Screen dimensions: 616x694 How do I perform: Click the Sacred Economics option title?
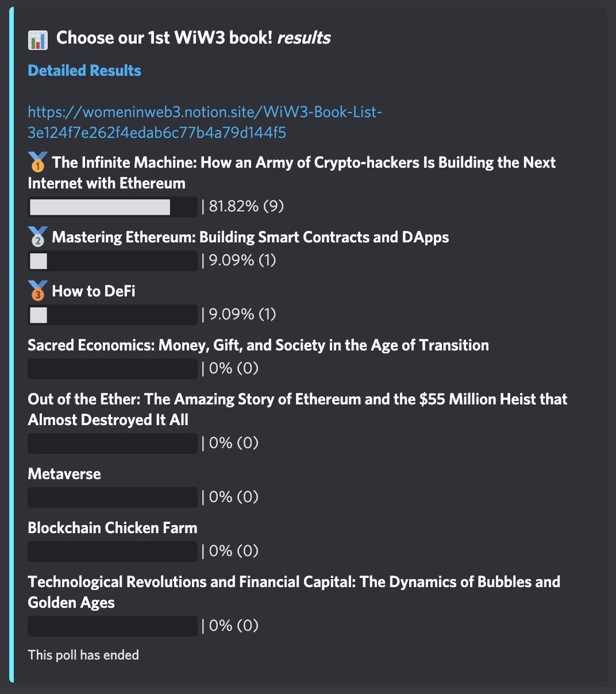coord(259,345)
